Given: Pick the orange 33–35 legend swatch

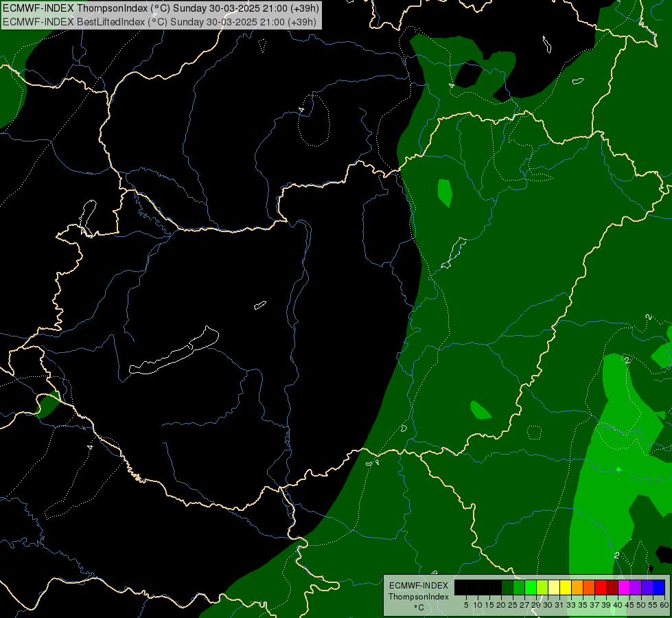Looking at the screenshot, I should 577,587.
